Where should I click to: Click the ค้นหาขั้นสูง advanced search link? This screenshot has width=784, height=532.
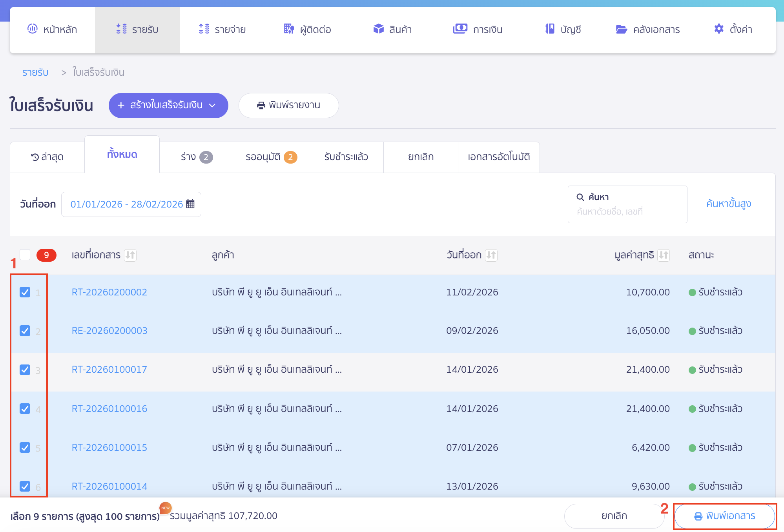[728, 204]
